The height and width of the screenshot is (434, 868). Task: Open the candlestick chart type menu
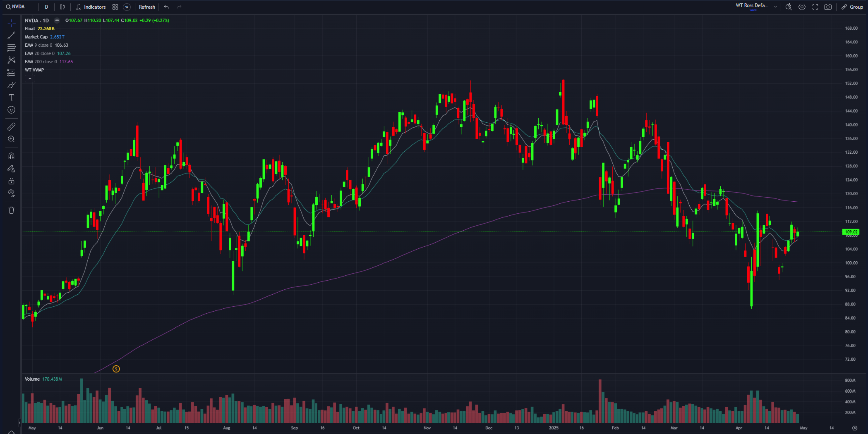pos(62,7)
